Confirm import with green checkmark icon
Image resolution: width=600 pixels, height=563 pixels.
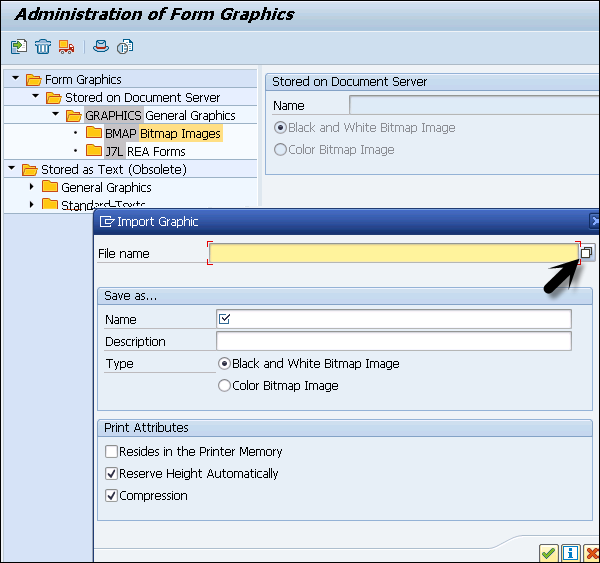pos(547,552)
